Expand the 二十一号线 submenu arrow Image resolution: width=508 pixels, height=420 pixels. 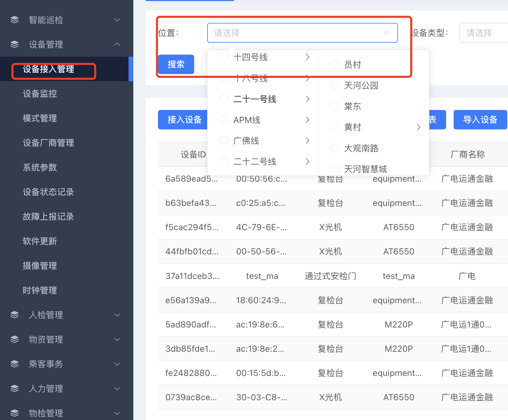(308, 99)
